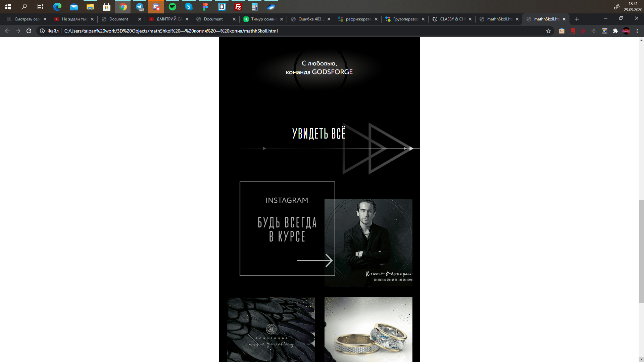This screenshot has width=644, height=362.
Task: Launch FileZilla from the taskbar
Action: coord(238,7)
